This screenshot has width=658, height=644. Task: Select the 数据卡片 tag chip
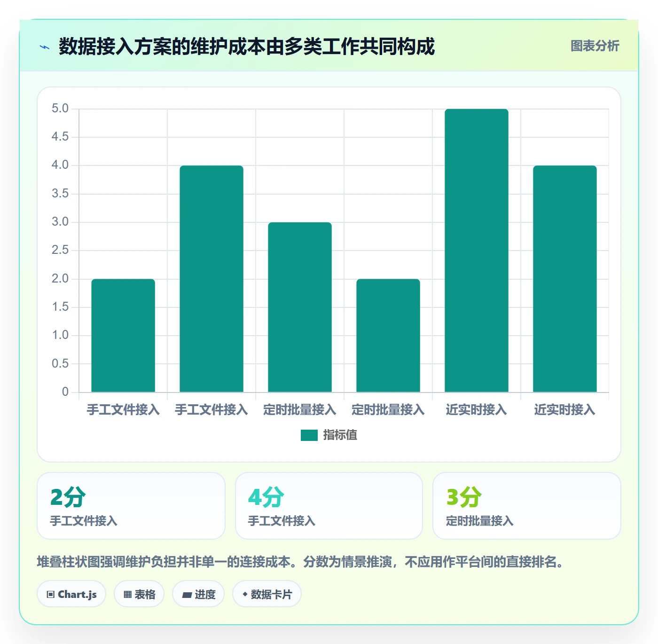point(267,594)
